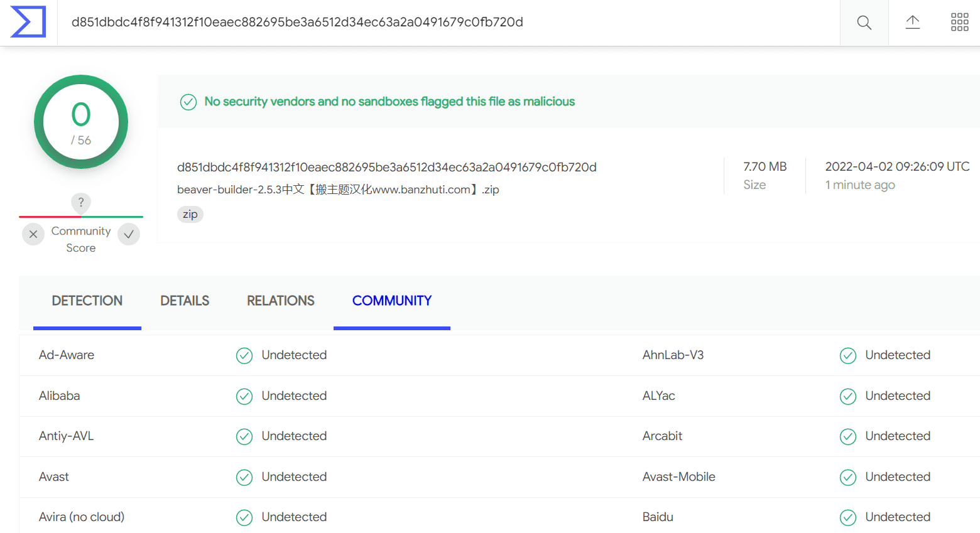Click the green check icon in the banner
This screenshot has height=533, width=980.
[x=188, y=102]
